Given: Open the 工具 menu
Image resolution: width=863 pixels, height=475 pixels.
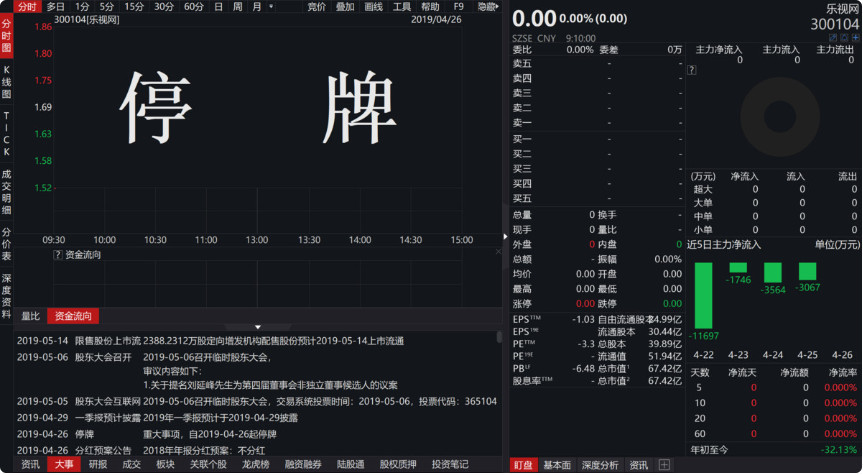Looking at the screenshot, I should pos(402,7).
